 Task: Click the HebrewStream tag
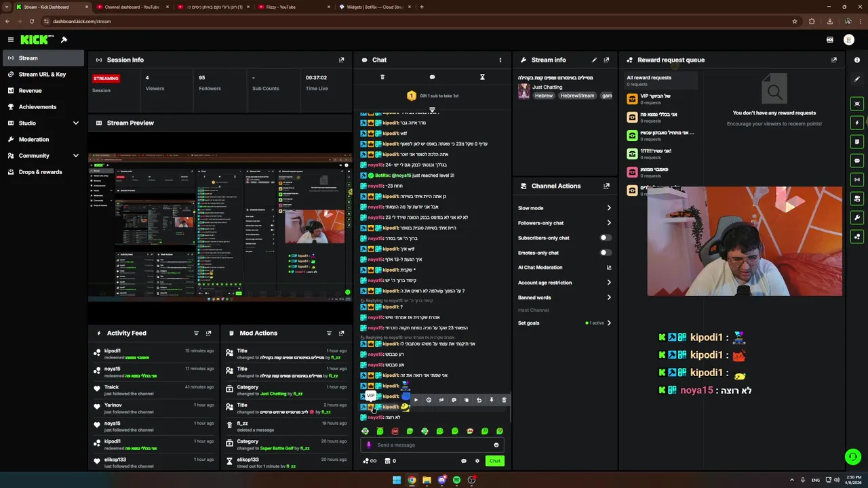[577, 96]
